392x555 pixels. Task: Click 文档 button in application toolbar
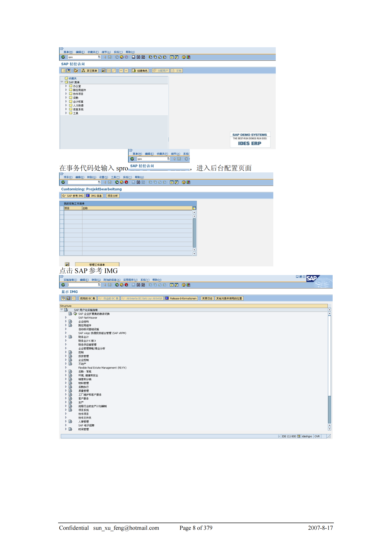[177, 71]
